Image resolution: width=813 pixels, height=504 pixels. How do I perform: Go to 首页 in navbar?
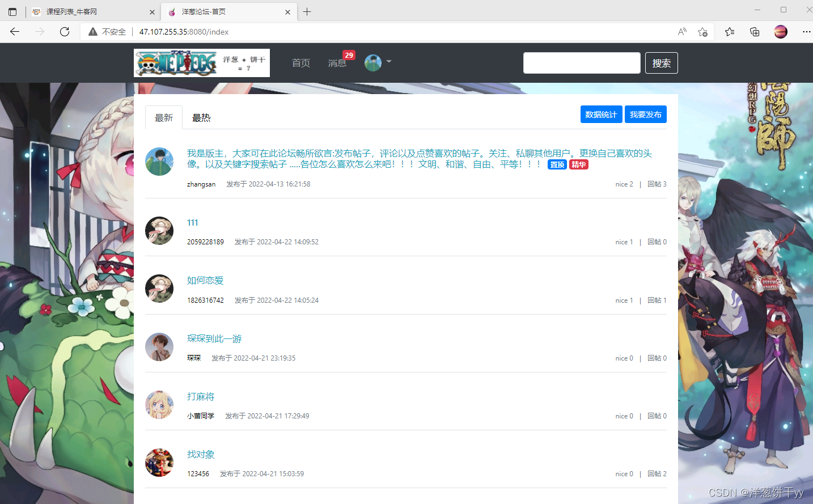(x=301, y=63)
